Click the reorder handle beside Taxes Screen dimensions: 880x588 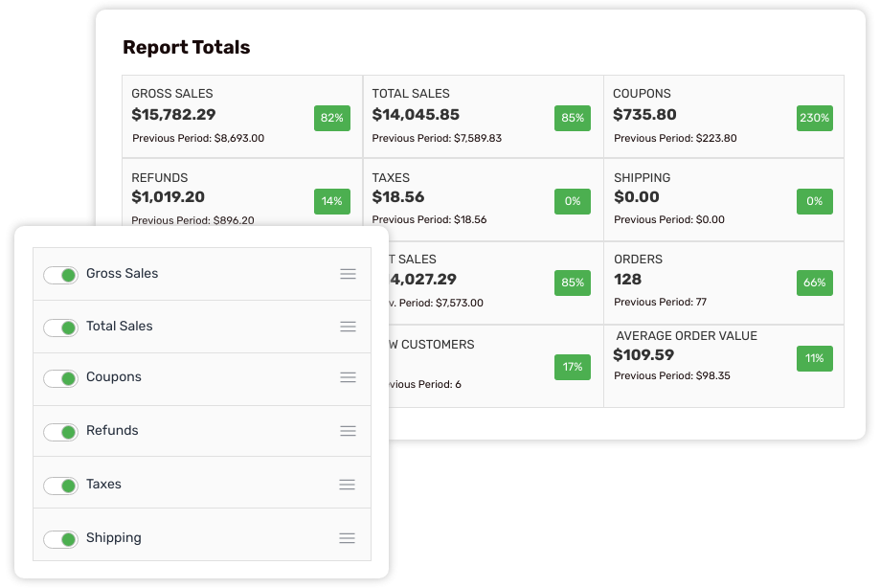[x=347, y=485]
